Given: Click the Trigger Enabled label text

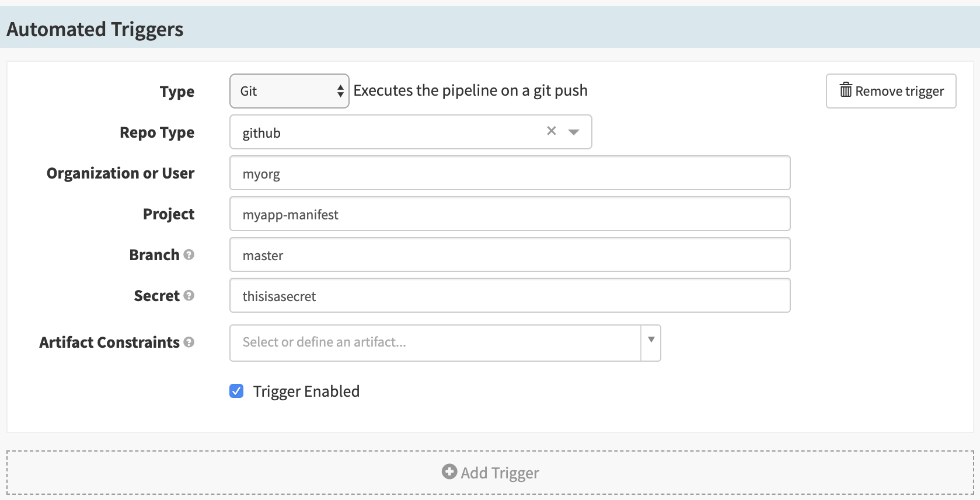Looking at the screenshot, I should coord(306,391).
